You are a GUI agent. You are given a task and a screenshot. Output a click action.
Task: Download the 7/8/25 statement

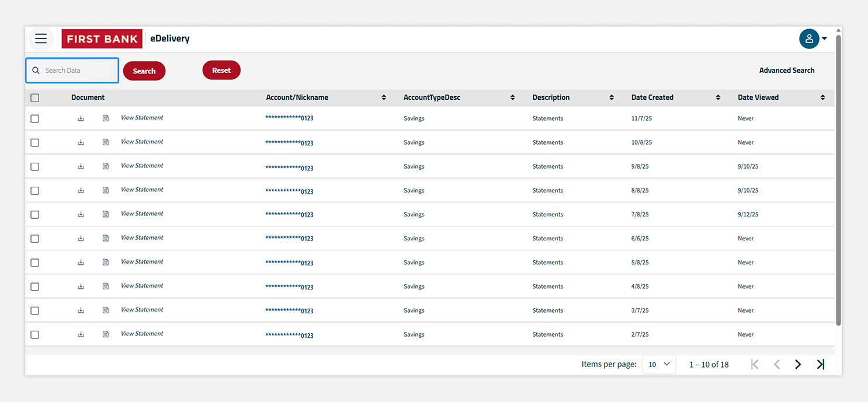(x=81, y=214)
